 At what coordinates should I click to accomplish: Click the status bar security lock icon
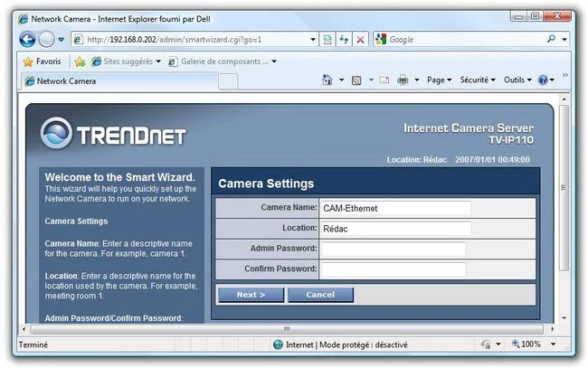pyautogui.click(x=486, y=344)
